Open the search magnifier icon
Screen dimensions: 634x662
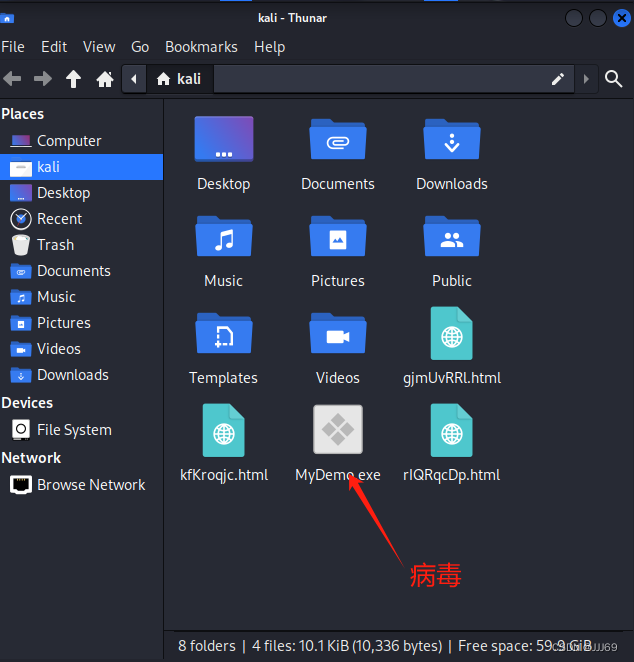(615, 78)
